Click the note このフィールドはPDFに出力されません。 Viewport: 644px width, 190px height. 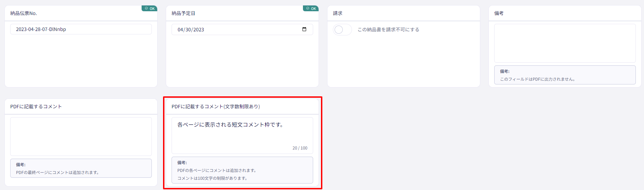538,79
